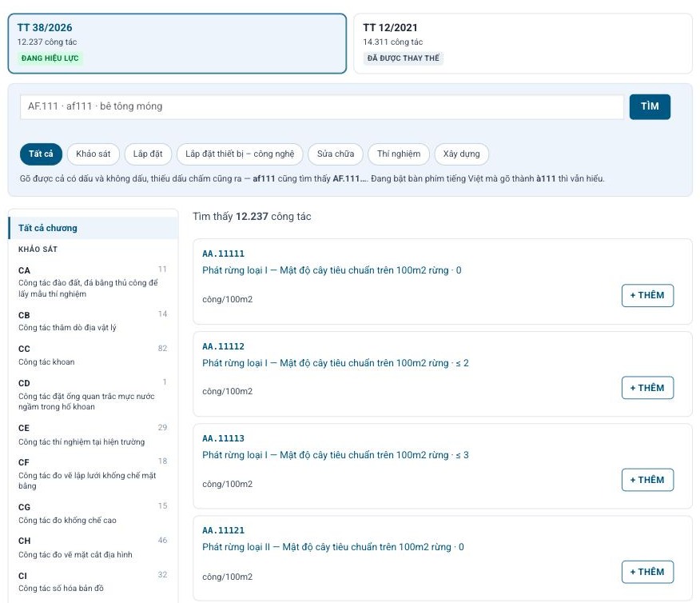Open Phát rừng loại II title ending · 0
700x603 pixels.
[x=333, y=547]
